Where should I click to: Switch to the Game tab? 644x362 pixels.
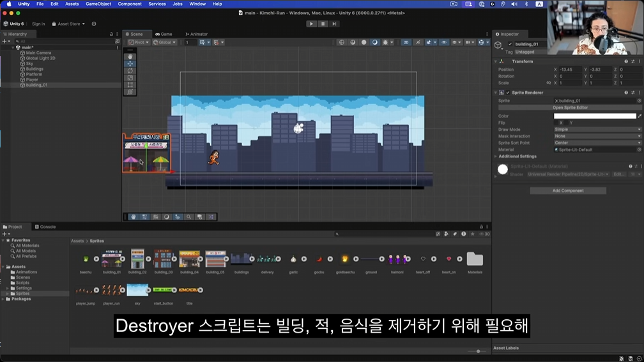coord(164,34)
